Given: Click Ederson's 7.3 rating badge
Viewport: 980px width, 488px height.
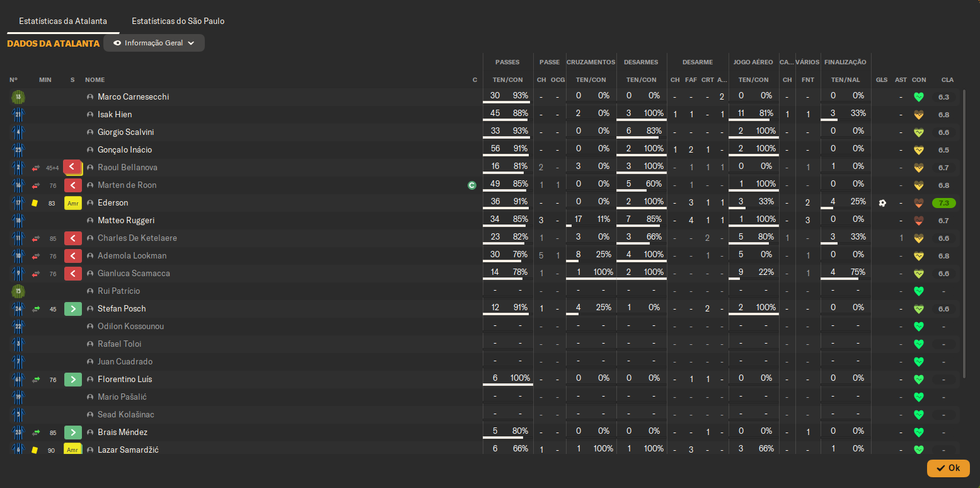Looking at the screenshot, I should (x=943, y=203).
